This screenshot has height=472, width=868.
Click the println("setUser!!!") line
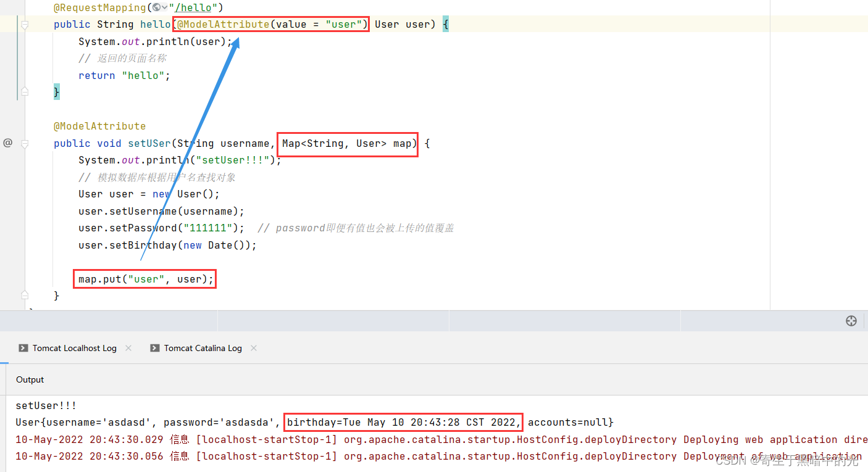click(180, 160)
